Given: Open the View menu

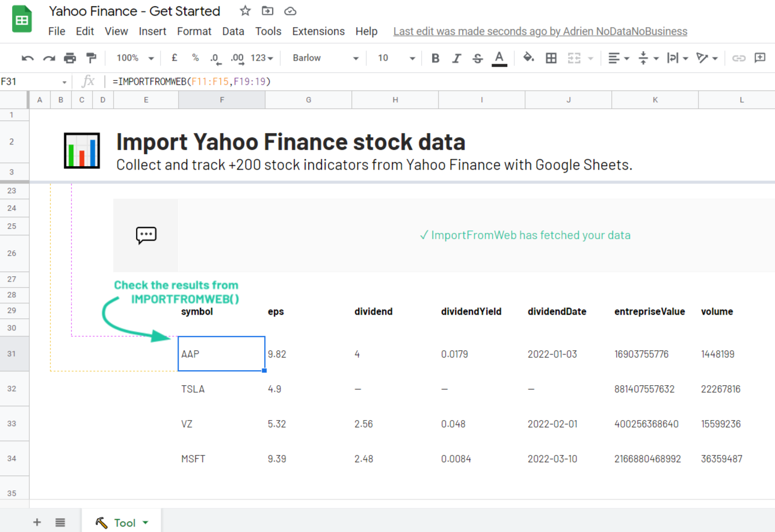Looking at the screenshot, I should [116, 31].
